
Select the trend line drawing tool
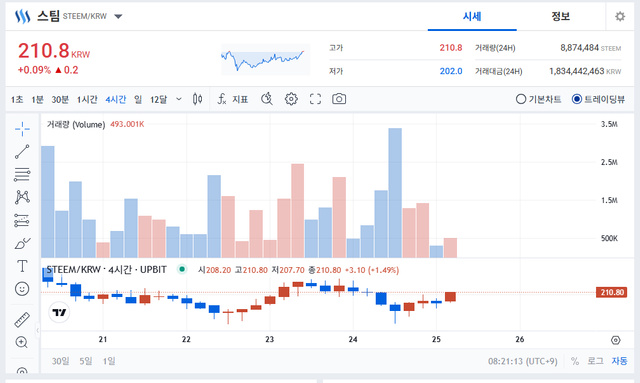22,151
